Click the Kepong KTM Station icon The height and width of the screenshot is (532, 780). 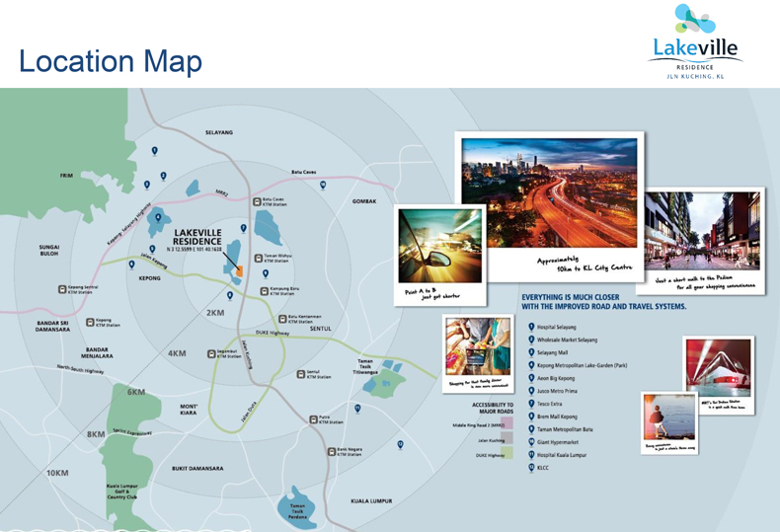tap(90, 322)
